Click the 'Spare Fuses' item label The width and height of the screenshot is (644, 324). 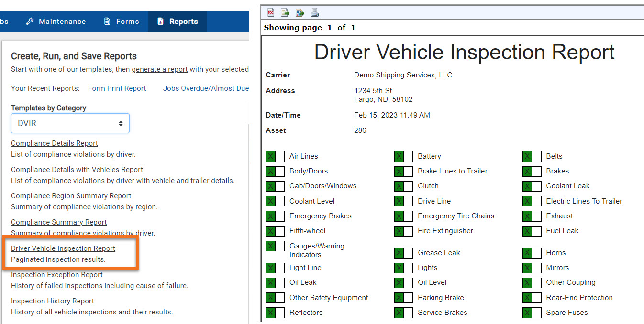pos(567,313)
